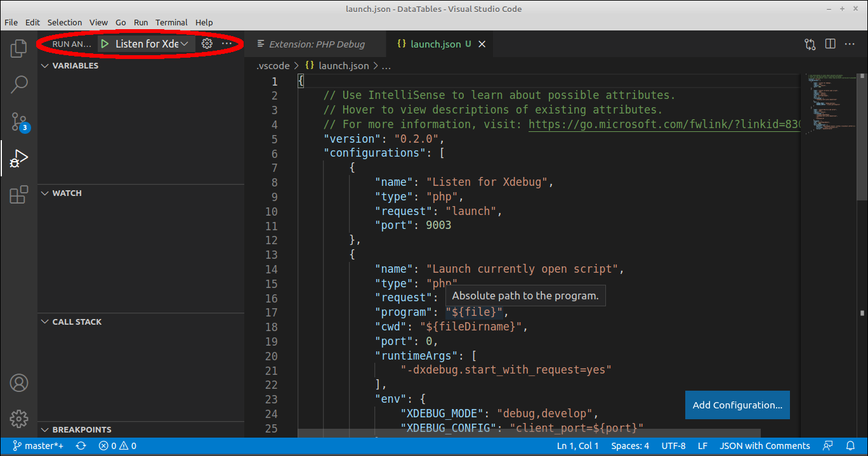Click the errors and warnings status indicator
This screenshot has width=868, height=456.
click(117, 445)
